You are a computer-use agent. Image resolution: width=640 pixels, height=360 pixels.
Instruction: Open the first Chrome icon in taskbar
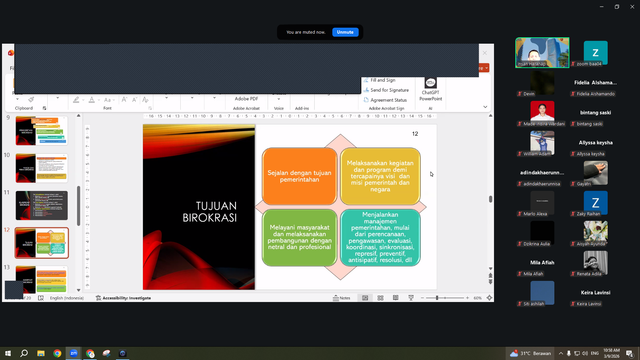pos(57,353)
